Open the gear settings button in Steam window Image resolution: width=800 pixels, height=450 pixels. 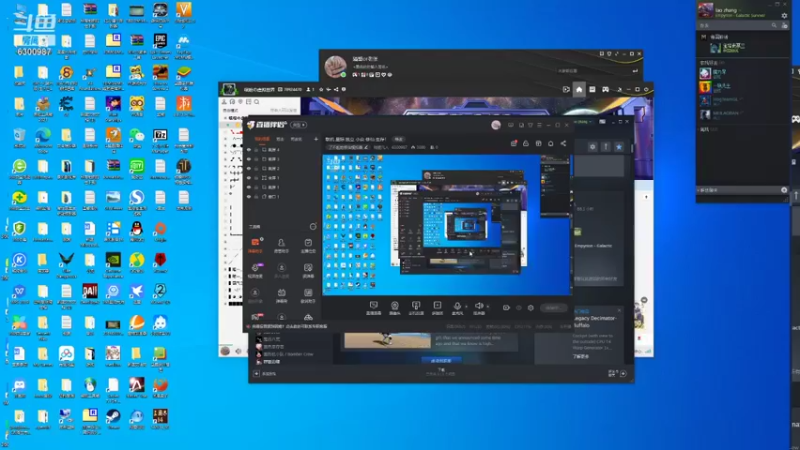592,147
